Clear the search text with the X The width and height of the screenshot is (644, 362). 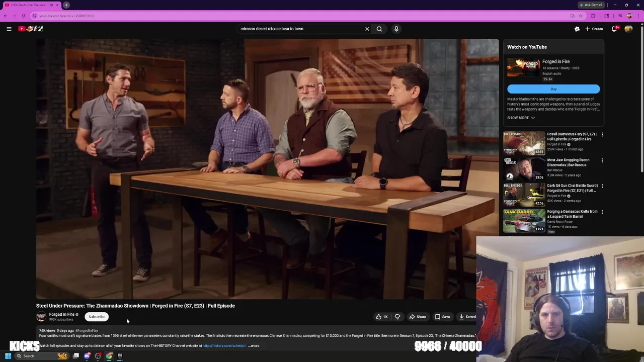367,29
